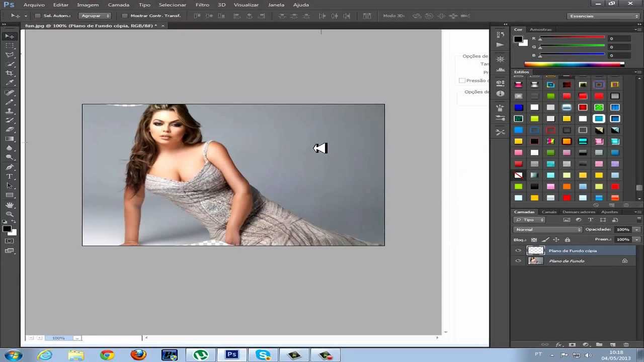This screenshot has height=362, width=644.
Task: Select the Blur tool
Action: pos(10,148)
